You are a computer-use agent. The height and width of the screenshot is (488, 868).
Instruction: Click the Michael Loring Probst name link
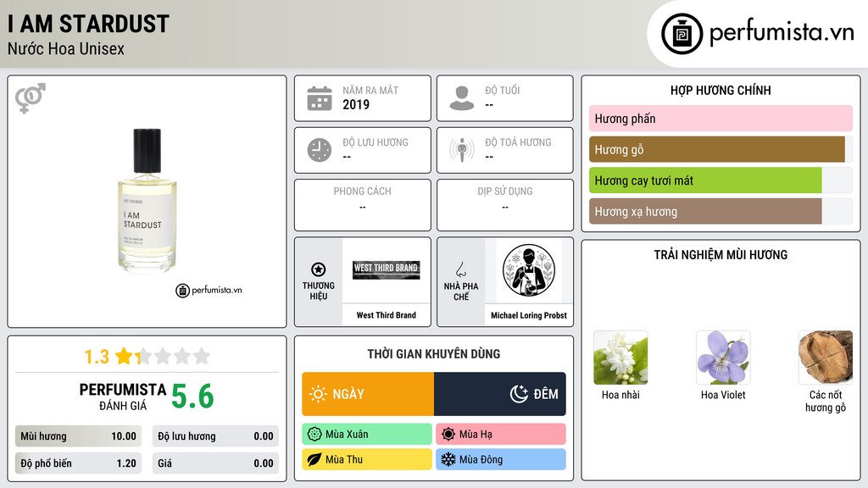click(529, 315)
